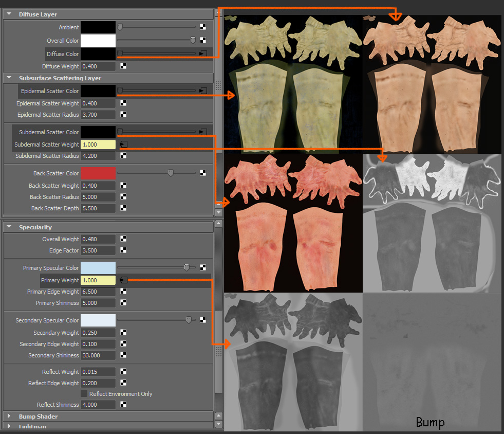
Task: Click the map button next to Ambient
Action: point(203,27)
